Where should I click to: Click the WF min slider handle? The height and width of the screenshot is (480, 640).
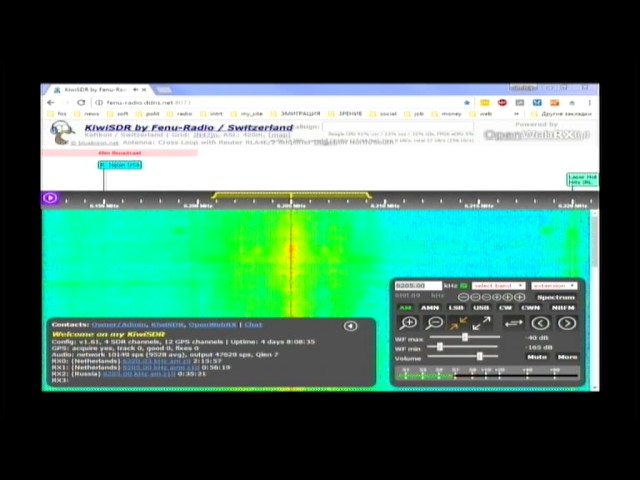440,347
